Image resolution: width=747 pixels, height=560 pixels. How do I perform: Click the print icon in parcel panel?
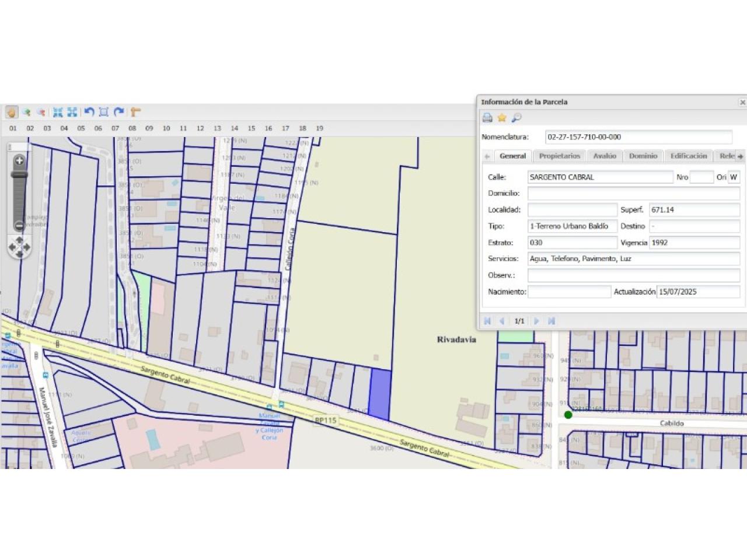click(x=487, y=118)
